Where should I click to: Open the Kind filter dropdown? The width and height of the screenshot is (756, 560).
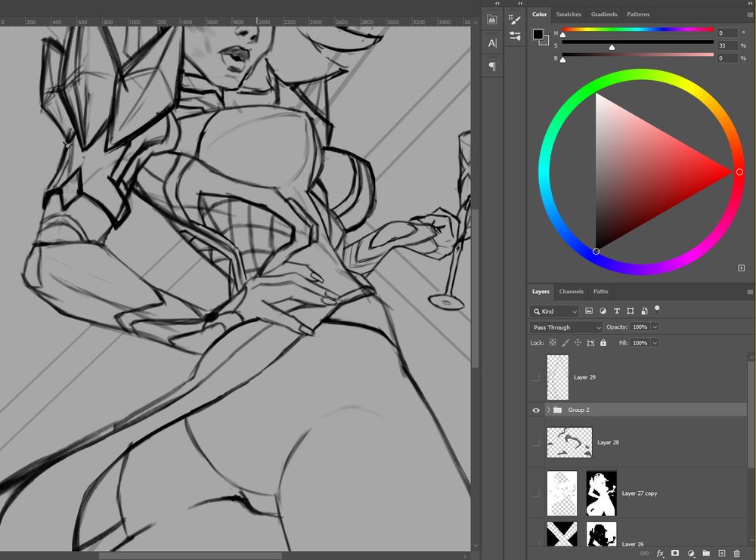[x=554, y=311]
